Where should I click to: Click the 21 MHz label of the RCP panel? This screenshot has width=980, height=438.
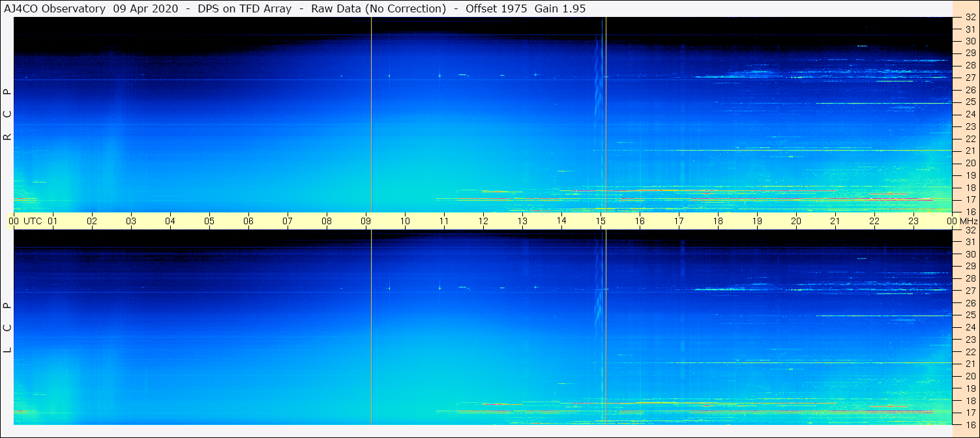pyautogui.click(x=970, y=151)
